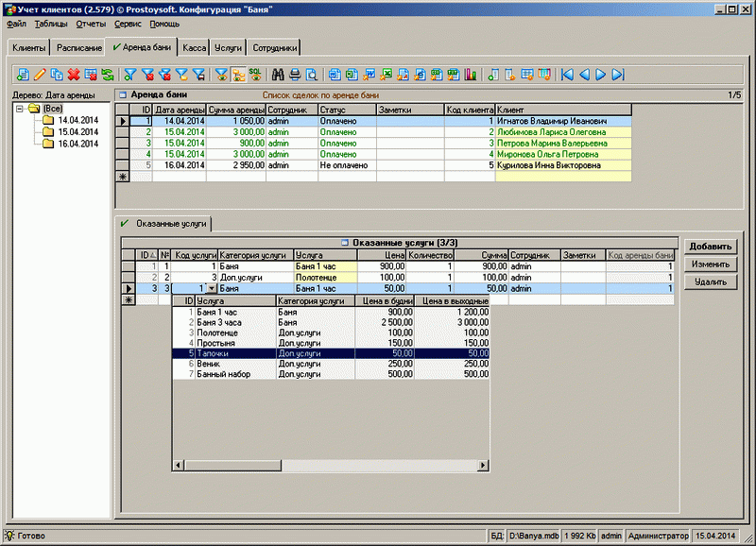This screenshot has height=546, width=756.
Task: Jump to first record arrow icon
Action: 567,74
